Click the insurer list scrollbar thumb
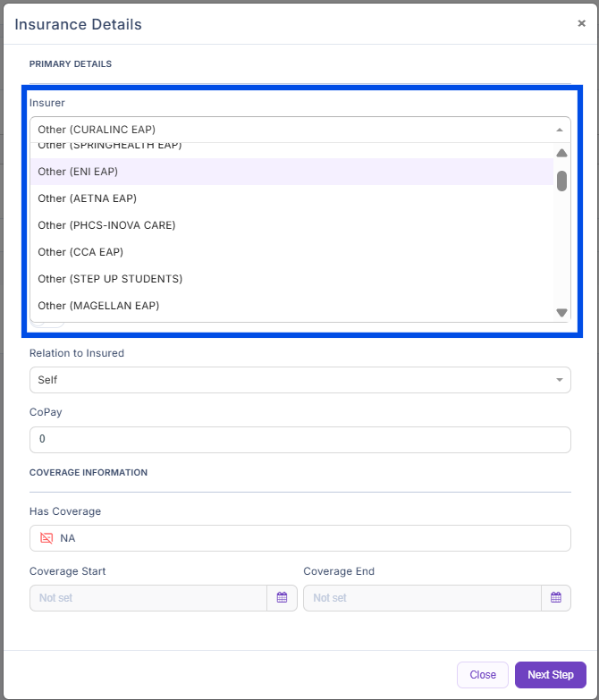Screen dimensions: 599x700 point(561,181)
